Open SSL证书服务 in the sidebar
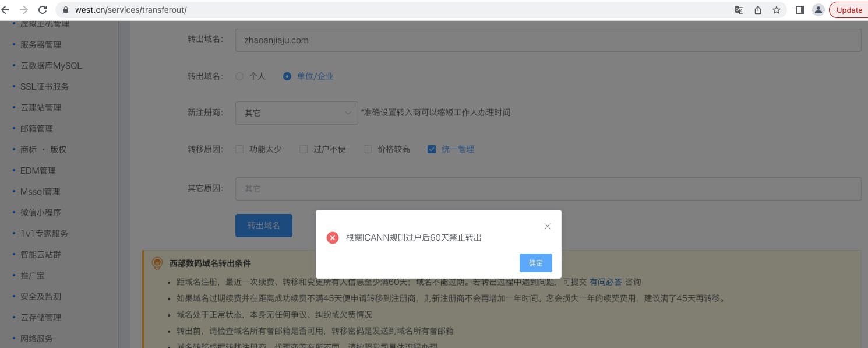Image resolution: width=868 pixels, height=348 pixels. [44, 87]
